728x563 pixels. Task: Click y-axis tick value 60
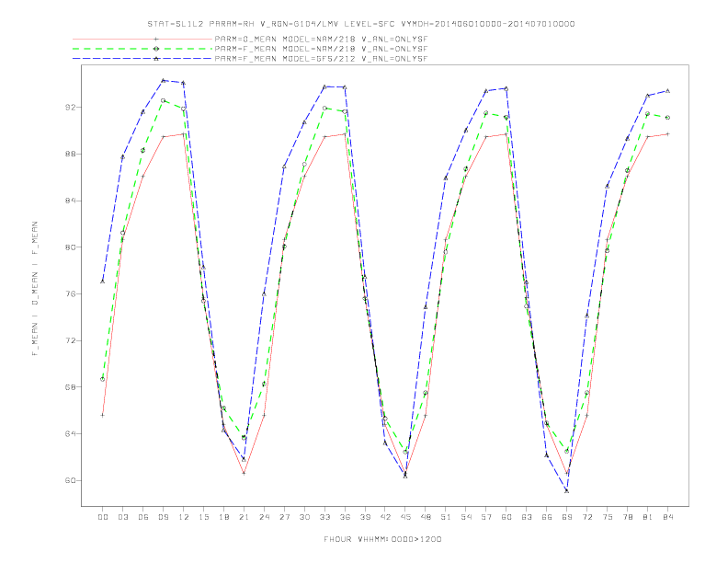pos(70,480)
